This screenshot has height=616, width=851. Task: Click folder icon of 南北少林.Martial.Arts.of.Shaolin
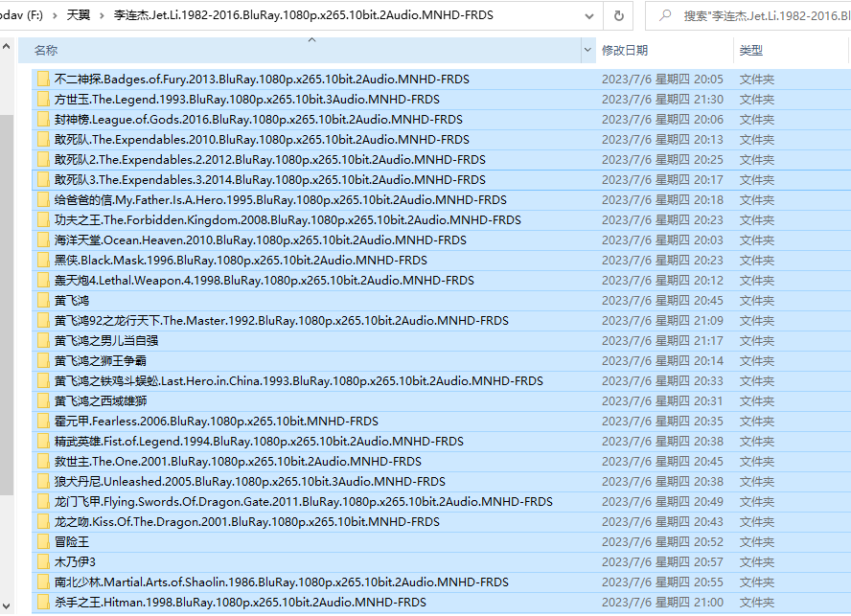coord(43,582)
